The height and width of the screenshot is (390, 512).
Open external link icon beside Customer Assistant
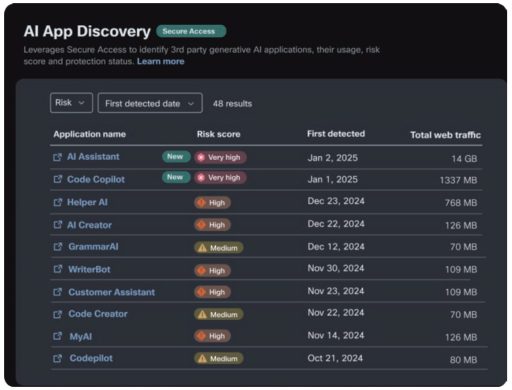tap(58, 292)
